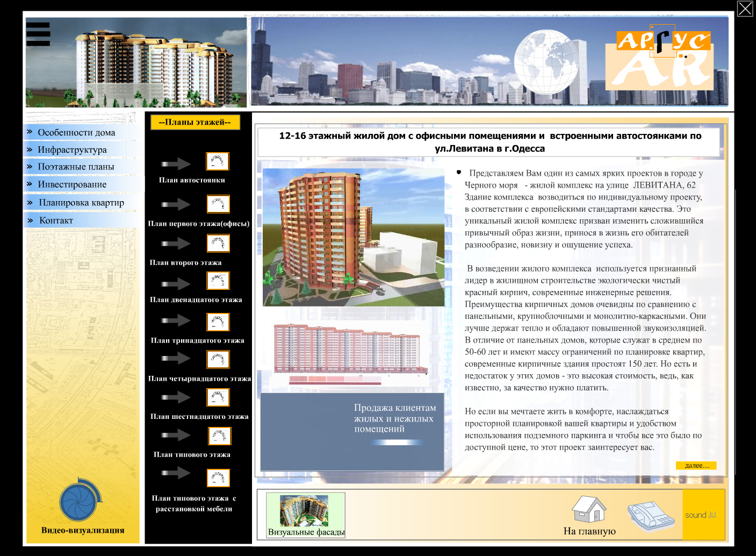Click the header building photo
756x556 pixels.
[136, 62]
